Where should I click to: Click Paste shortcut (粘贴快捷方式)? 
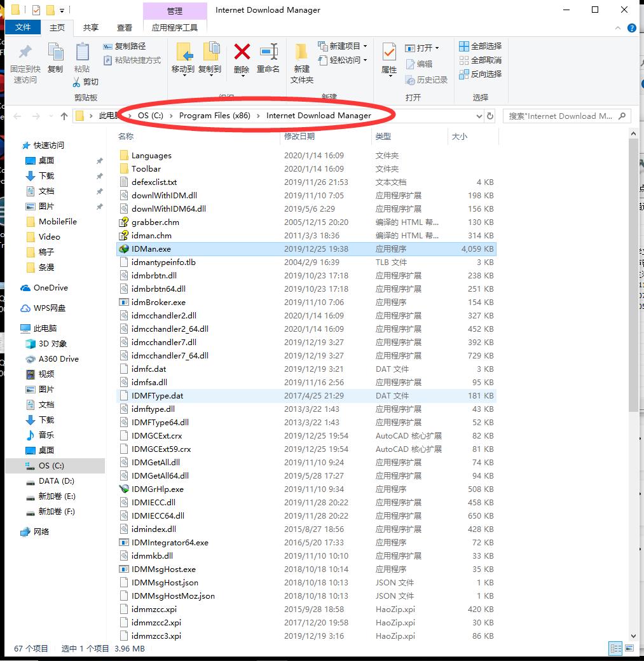tap(132, 60)
